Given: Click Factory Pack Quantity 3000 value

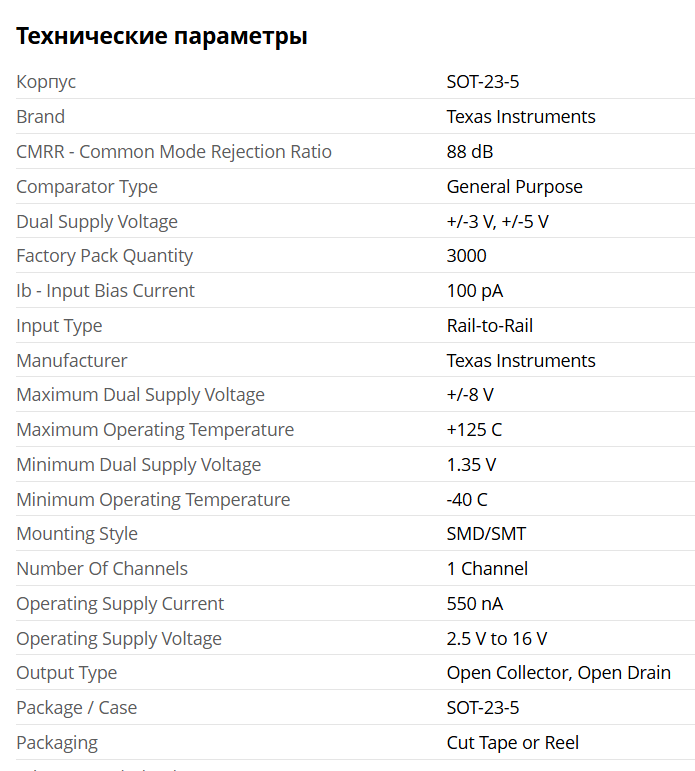Looking at the screenshot, I should tap(466, 256).
